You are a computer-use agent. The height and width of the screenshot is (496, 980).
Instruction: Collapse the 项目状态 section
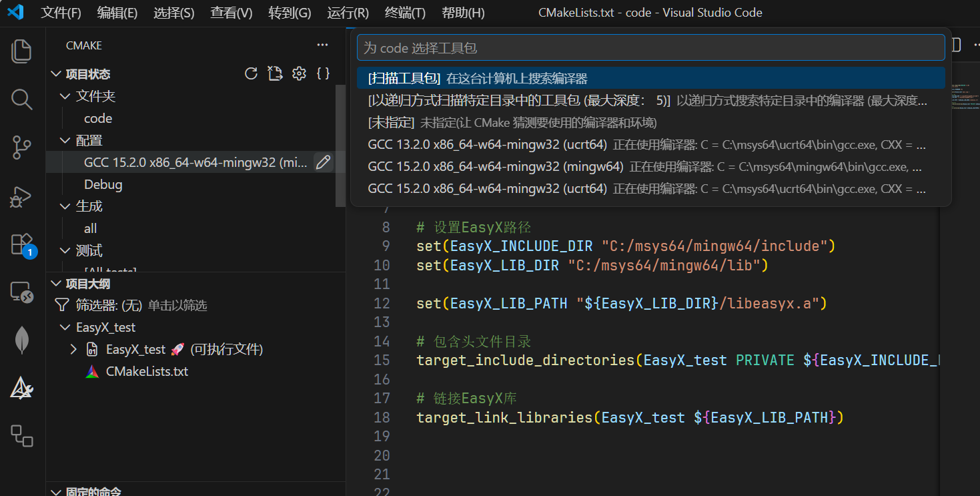tap(56, 74)
